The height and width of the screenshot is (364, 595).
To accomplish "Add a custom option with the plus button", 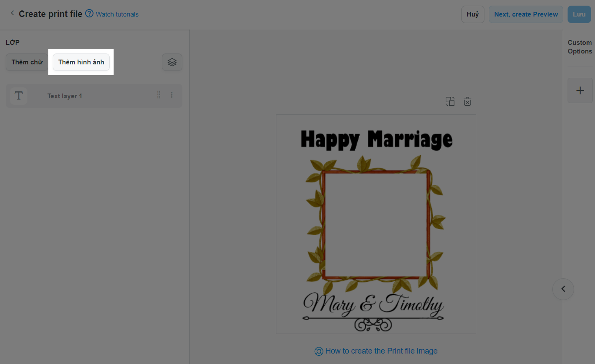I will point(580,90).
